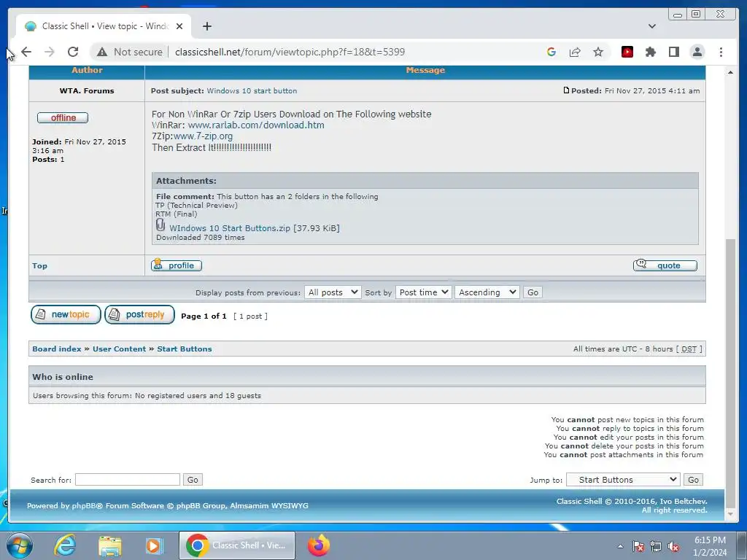This screenshot has width=747, height=560.
Task: Open the Windows 10 start button subject link
Action: coord(252,91)
